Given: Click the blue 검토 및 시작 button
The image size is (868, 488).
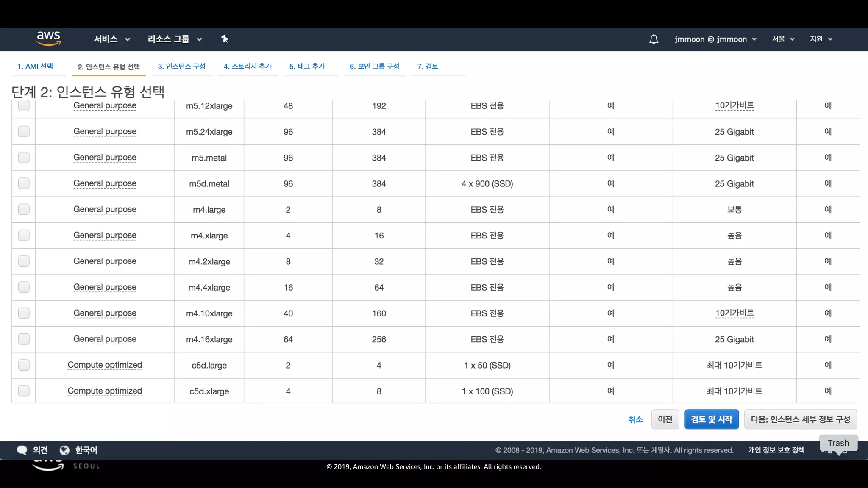Looking at the screenshot, I should pyautogui.click(x=711, y=419).
